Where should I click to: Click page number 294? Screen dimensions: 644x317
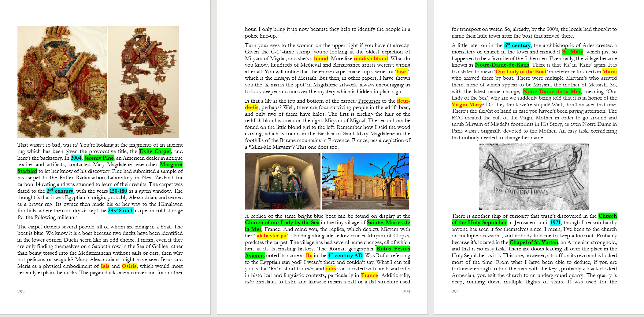(x=455, y=291)
